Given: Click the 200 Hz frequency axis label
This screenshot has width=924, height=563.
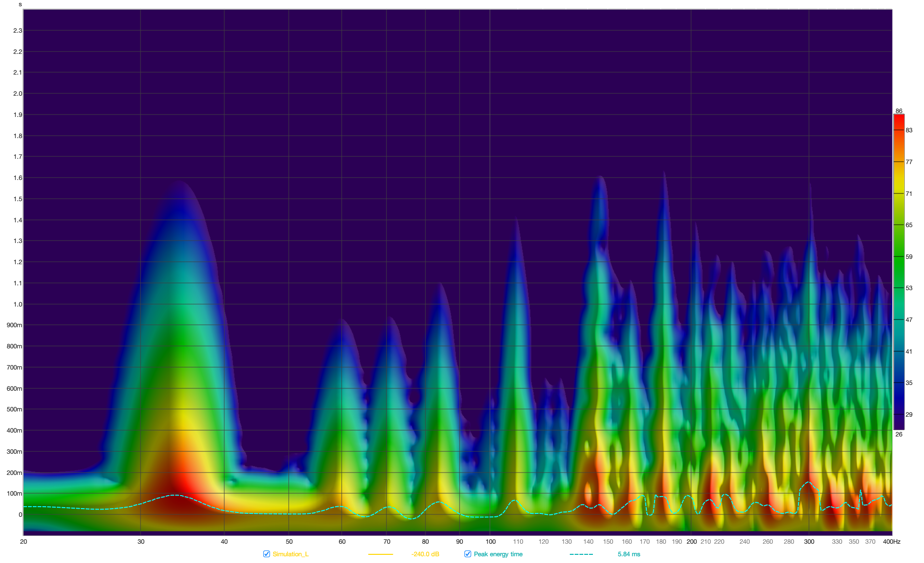Looking at the screenshot, I should click(x=691, y=541).
